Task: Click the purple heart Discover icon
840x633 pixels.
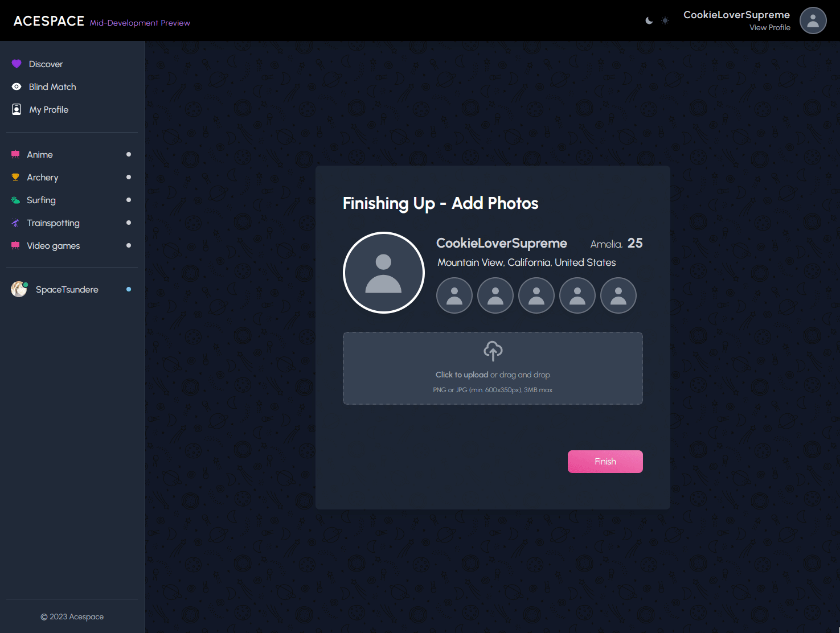Action: click(17, 64)
